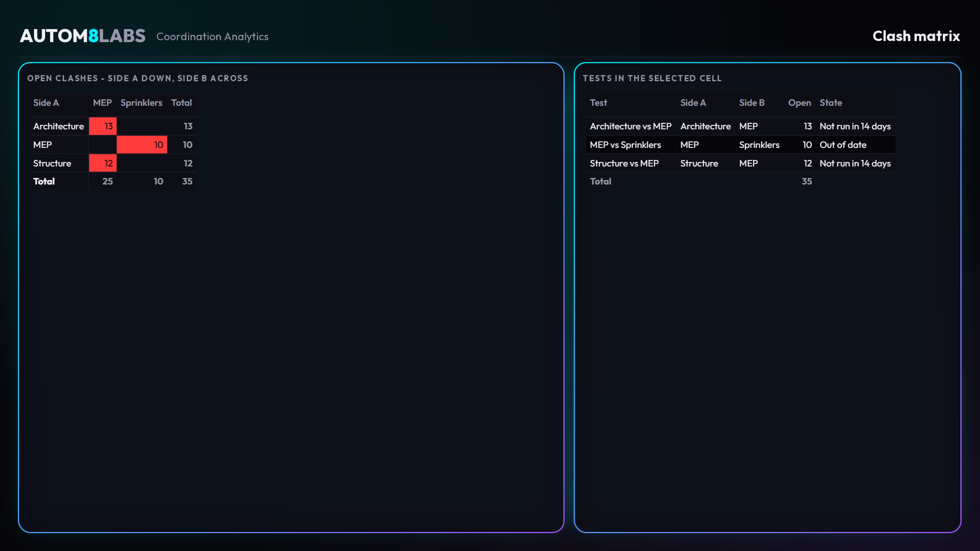This screenshot has height=551, width=980.
Task: Click the MEP row header in the clash matrix
Action: coord(43,145)
